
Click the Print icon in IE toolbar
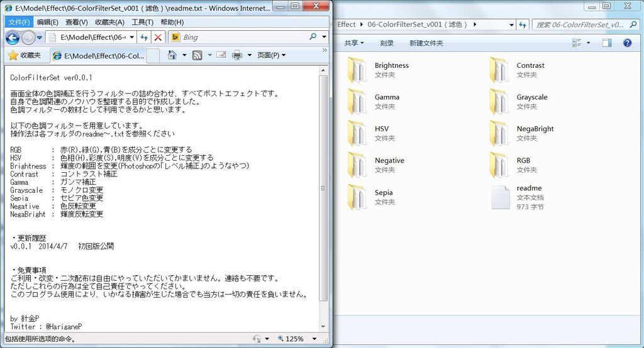[236, 55]
